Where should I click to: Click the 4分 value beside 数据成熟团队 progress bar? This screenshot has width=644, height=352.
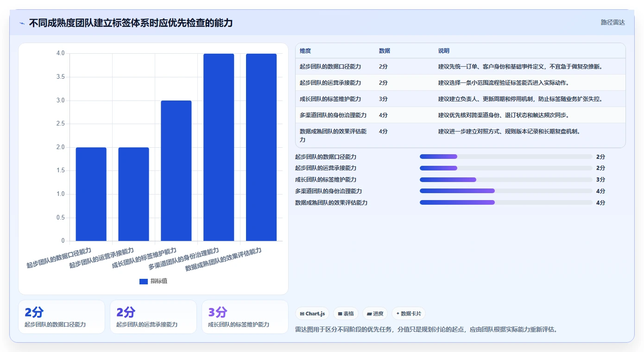click(600, 202)
